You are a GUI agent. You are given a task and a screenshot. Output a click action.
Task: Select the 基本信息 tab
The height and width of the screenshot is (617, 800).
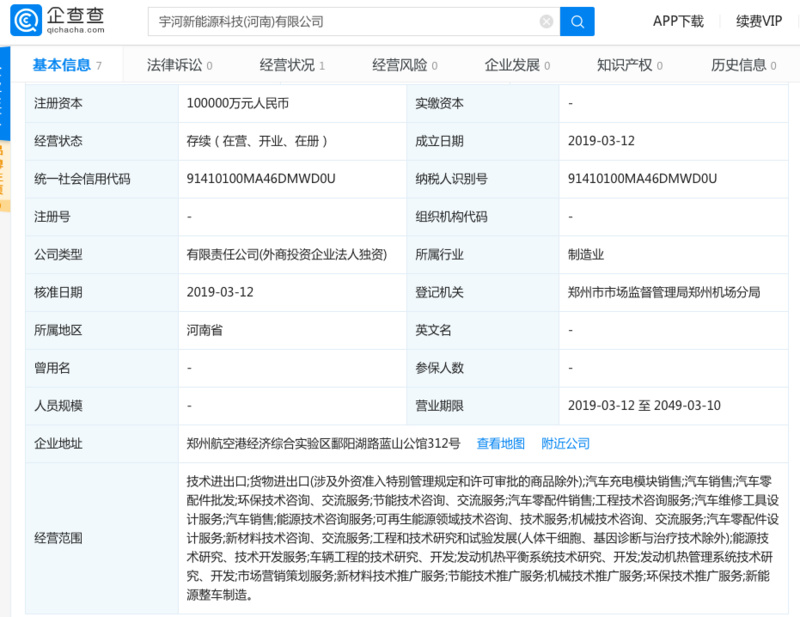tap(63, 63)
